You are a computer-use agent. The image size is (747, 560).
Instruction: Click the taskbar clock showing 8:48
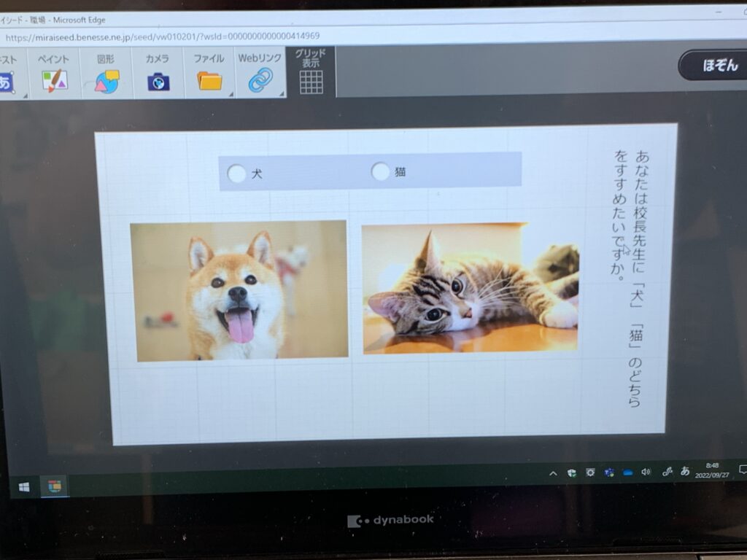712,469
